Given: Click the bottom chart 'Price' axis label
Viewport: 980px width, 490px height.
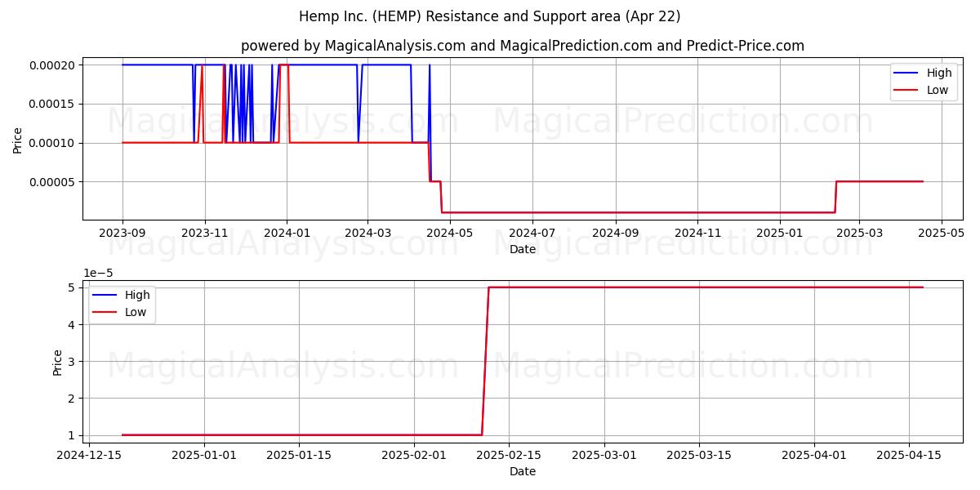Looking at the screenshot, I should pos(57,363).
